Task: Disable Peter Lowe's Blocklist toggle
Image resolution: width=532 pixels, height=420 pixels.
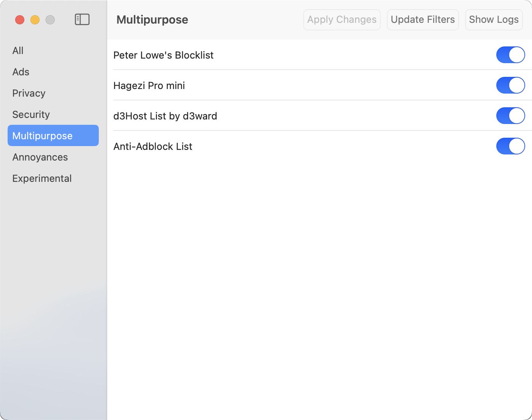Action: (510, 55)
